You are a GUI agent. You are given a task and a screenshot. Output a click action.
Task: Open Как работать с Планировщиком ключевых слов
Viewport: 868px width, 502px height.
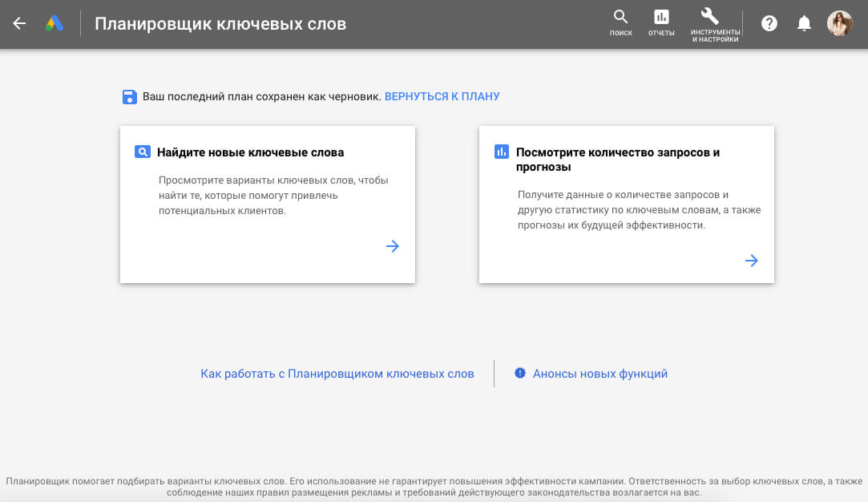click(337, 374)
